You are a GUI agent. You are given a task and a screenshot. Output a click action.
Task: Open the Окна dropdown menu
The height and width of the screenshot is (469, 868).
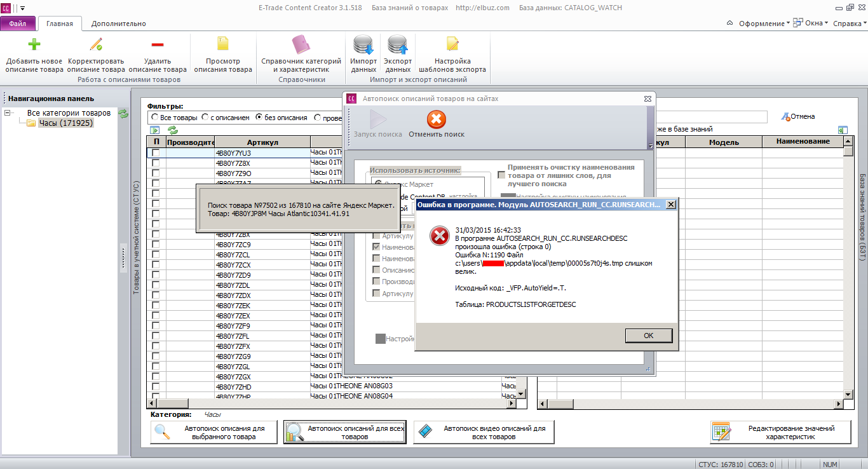tap(811, 24)
